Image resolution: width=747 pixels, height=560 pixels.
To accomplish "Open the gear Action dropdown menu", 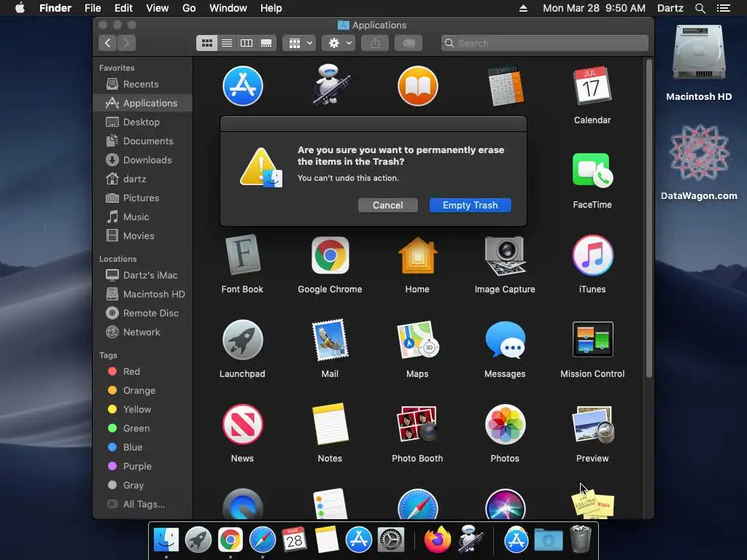I will click(x=338, y=43).
